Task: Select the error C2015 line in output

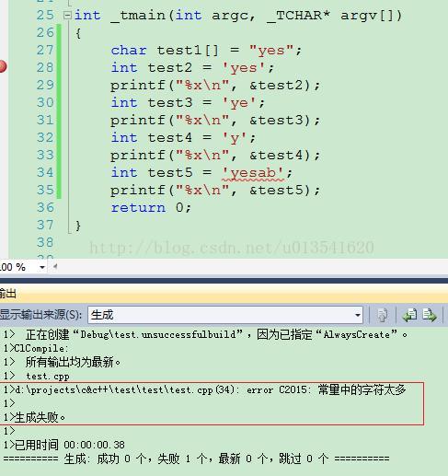Action: click(x=205, y=389)
